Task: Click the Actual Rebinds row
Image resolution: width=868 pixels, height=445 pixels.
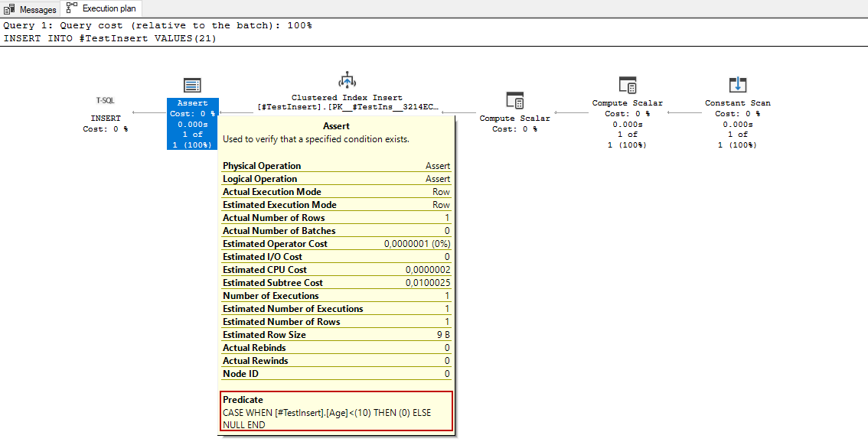Action: [337, 348]
